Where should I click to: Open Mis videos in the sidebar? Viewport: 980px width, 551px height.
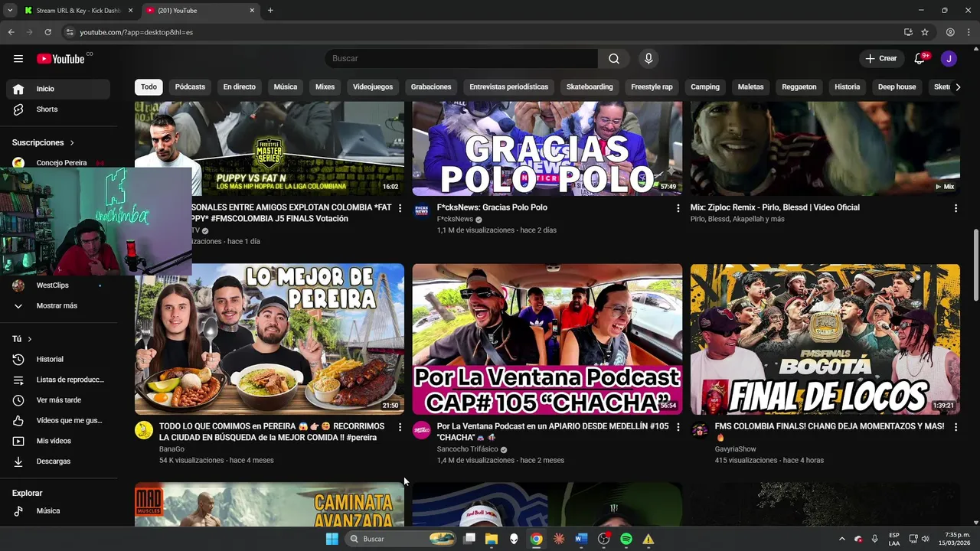pyautogui.click(x=58, y=441)
